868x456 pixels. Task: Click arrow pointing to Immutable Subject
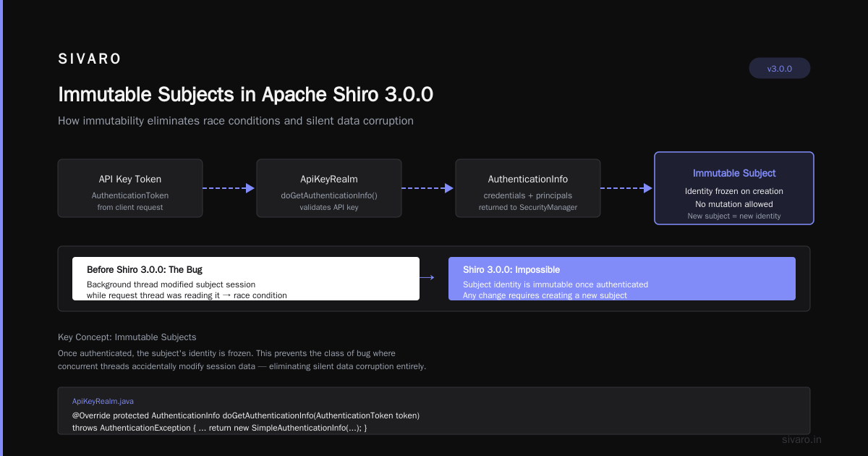627,188
